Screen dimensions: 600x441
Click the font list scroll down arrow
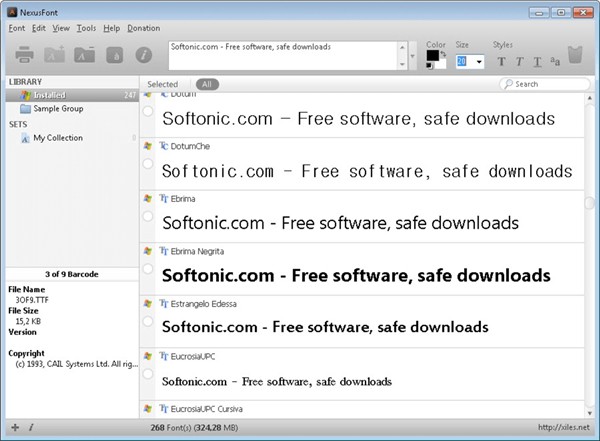pos(589,413)
